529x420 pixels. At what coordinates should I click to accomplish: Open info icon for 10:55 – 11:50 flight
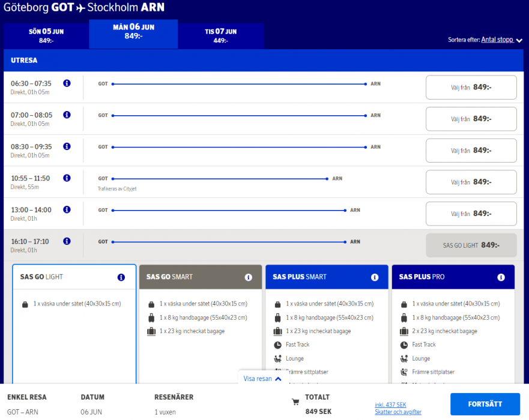67,178
